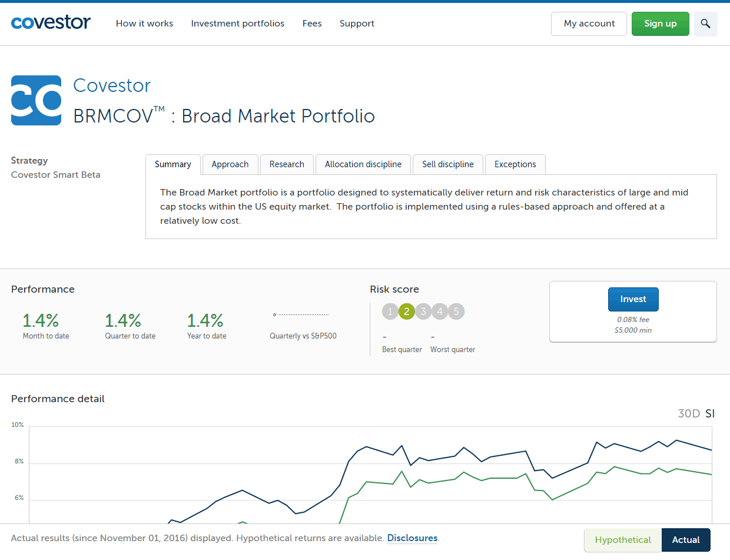Click the 0.08% fee text
This screenshot has width=730, height=560.
coord(633,320)
